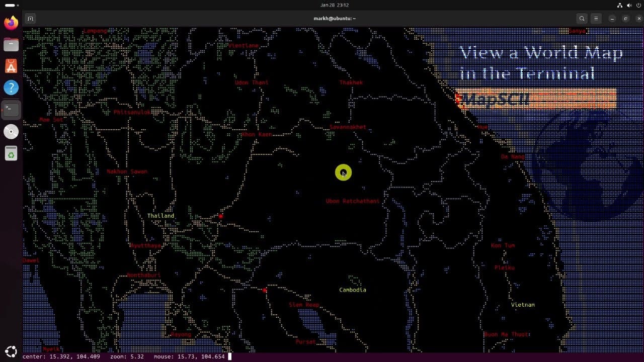Select the Terminal icon in the dock
This screenshot has width=644, height=362.
point(11,110)
